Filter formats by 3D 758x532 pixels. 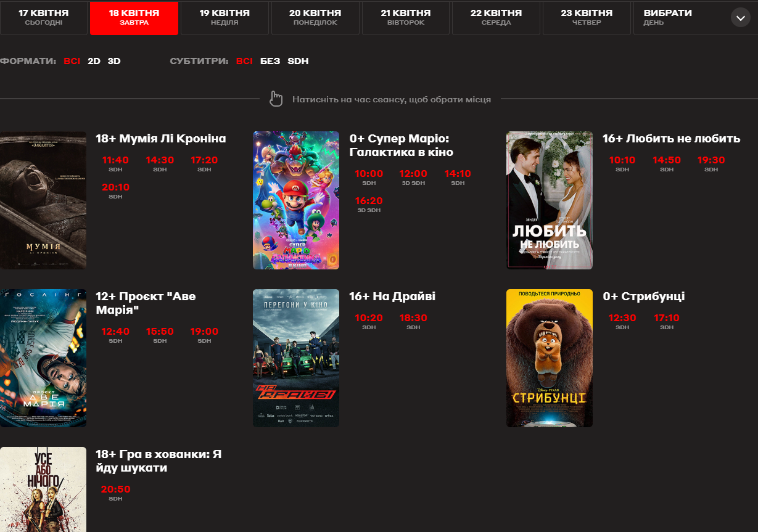[114, 61]
